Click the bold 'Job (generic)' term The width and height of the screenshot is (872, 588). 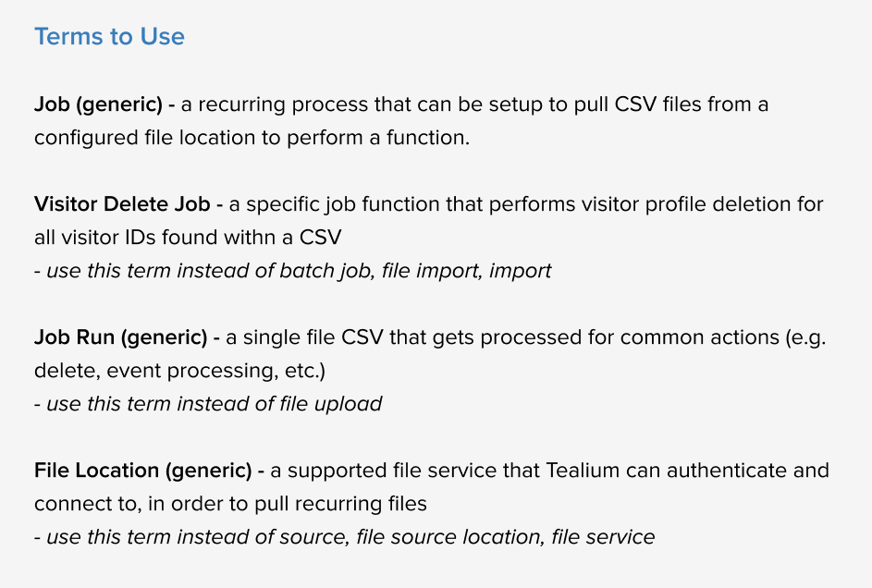click(98, 104)
